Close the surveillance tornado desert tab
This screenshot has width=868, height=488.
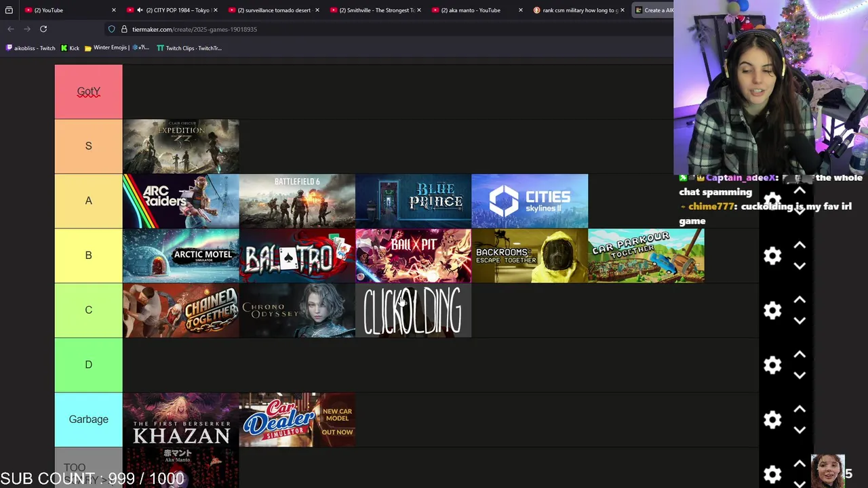tap(317, 10)
